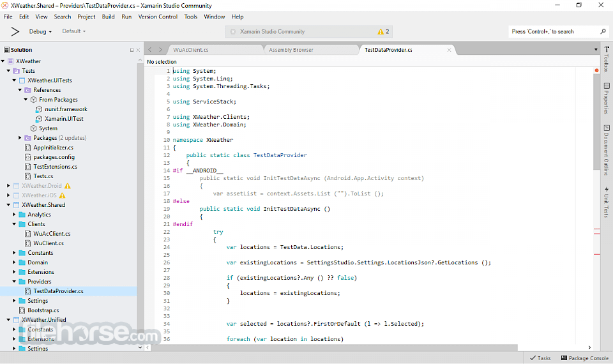This screenshot has height=364, width=613.
Task: Expand the Domain folder
Action: click(x=14, y=262)
